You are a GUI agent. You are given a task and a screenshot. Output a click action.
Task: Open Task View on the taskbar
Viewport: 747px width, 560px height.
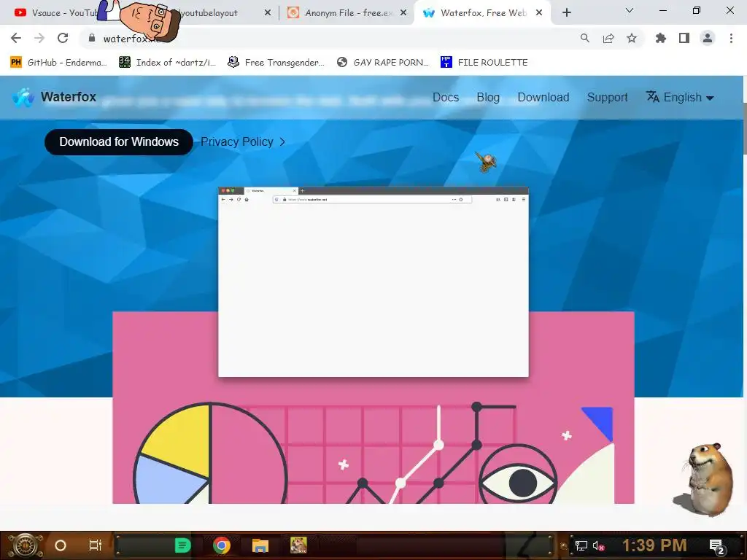coord(96,545)
